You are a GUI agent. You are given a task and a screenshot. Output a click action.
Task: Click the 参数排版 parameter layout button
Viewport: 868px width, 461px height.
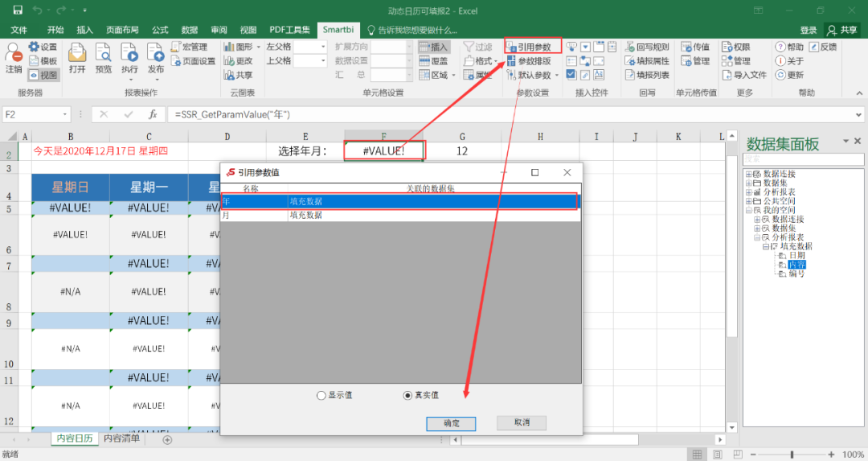point(529,61)
